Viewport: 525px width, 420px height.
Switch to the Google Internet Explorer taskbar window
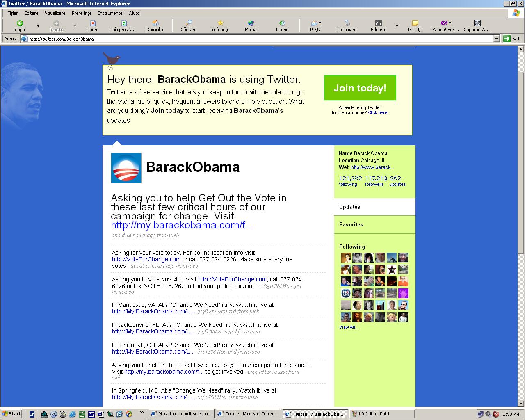249,414
